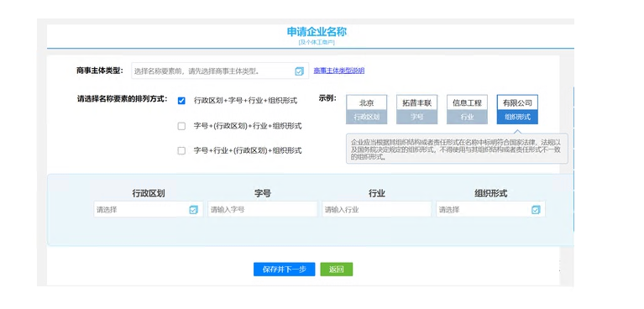The image size is (644, 309).
Task: Check 字号+行业+(行政区划)+组织形式 option
Action: (181, 151)
